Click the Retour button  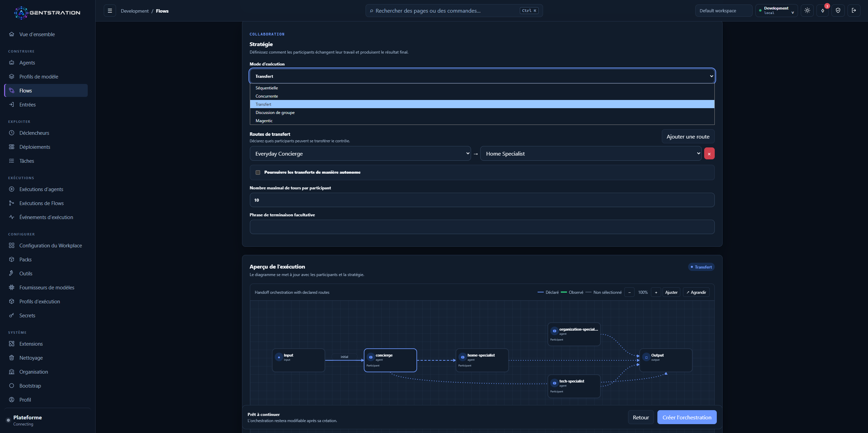tap(641, 417)
